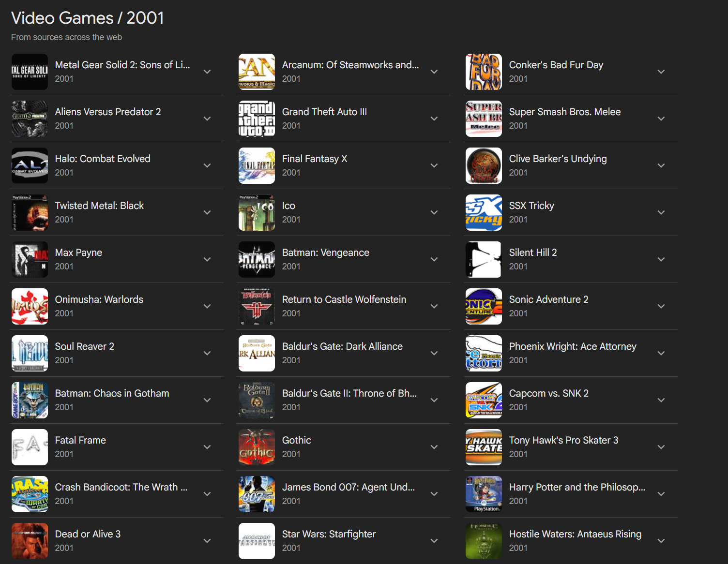Open the Grand Theft Auto III cover image

(x=257, y=119)
